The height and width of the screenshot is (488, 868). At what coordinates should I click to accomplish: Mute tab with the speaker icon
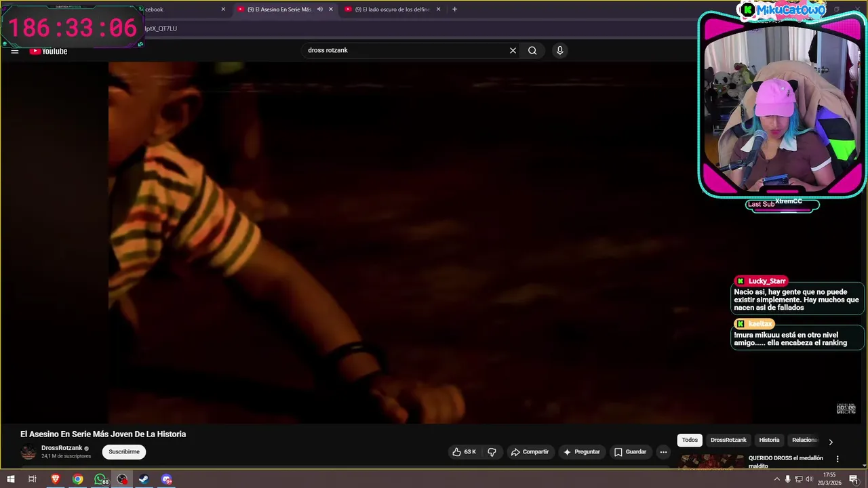pos(319,9)
